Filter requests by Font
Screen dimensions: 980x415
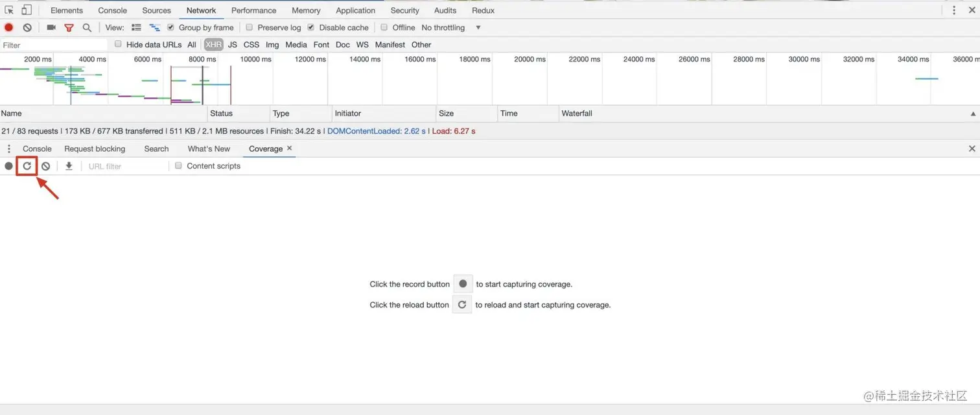pyautogui.click(x=321, y=45)
